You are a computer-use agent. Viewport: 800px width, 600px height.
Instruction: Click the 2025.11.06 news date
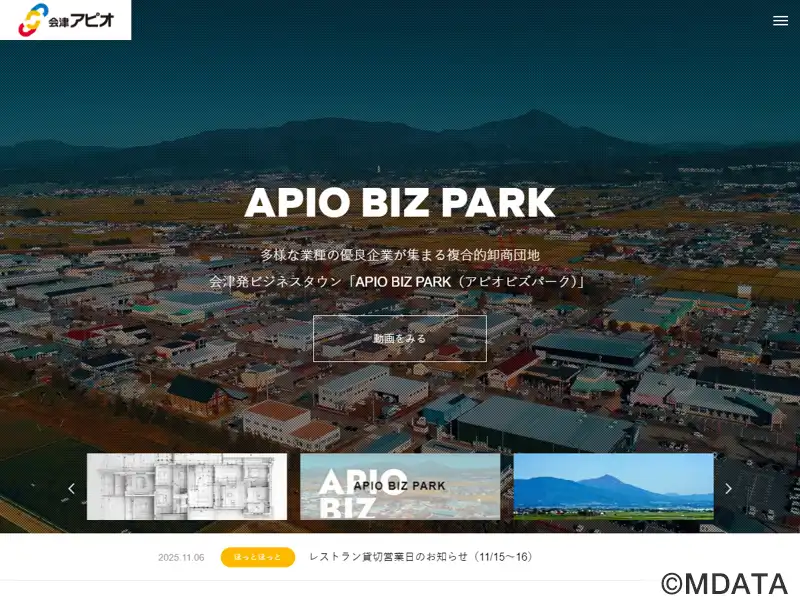tap(181, 557)
